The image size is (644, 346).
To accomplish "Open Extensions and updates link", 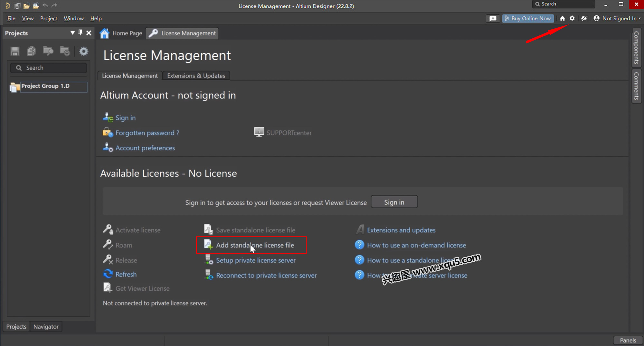I will [x=401, y=230].
